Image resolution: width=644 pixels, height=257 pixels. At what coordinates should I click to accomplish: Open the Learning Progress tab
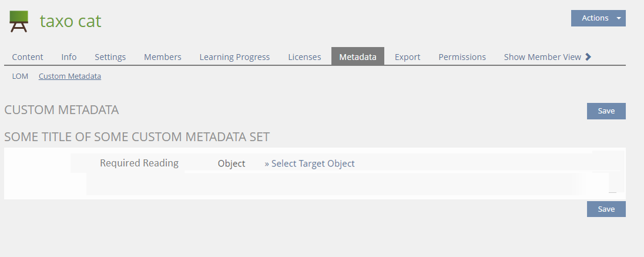click(x=234, y=57)
